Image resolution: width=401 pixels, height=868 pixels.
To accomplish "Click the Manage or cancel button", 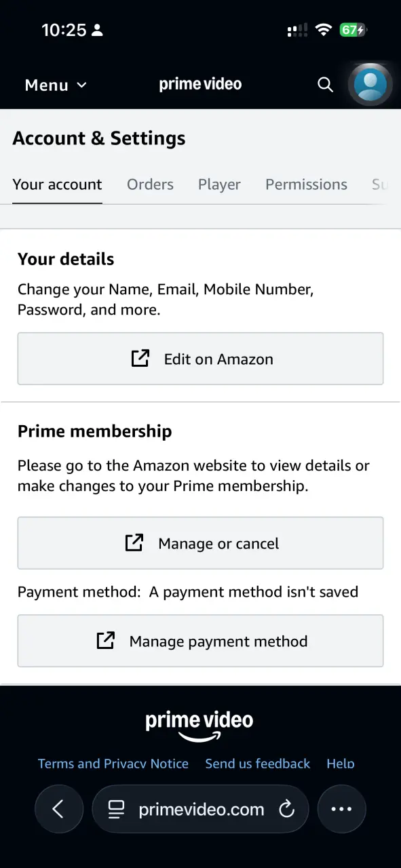I will point(200,543).
